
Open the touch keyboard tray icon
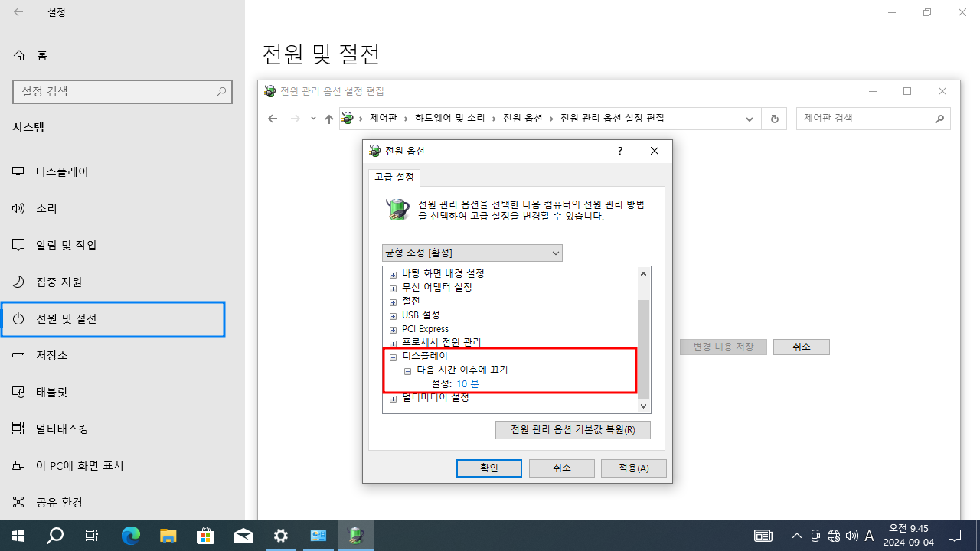point(763,536)
